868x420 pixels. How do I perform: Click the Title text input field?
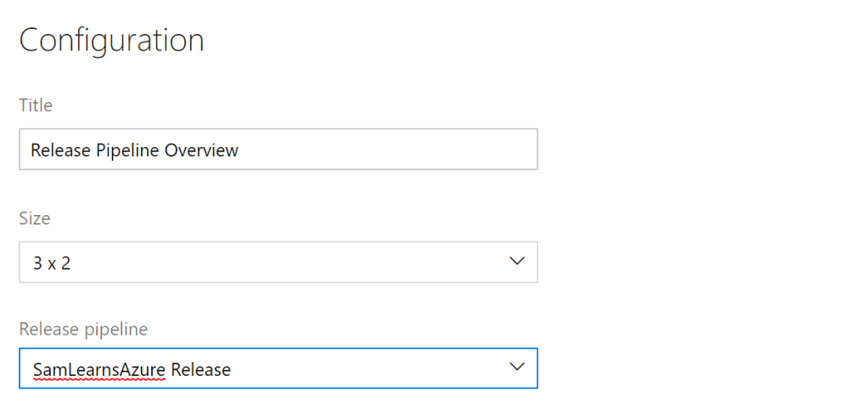tap(278, 150)
